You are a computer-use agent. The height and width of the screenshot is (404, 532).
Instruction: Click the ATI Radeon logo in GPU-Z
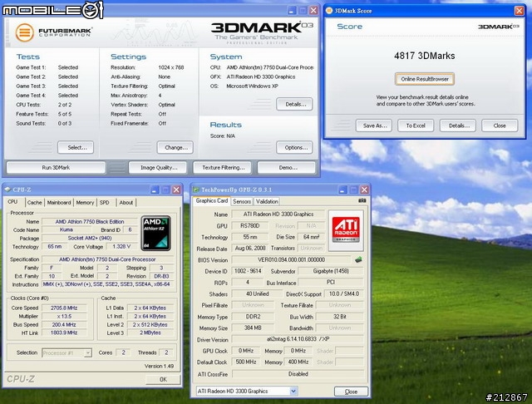tap(346, 230)
